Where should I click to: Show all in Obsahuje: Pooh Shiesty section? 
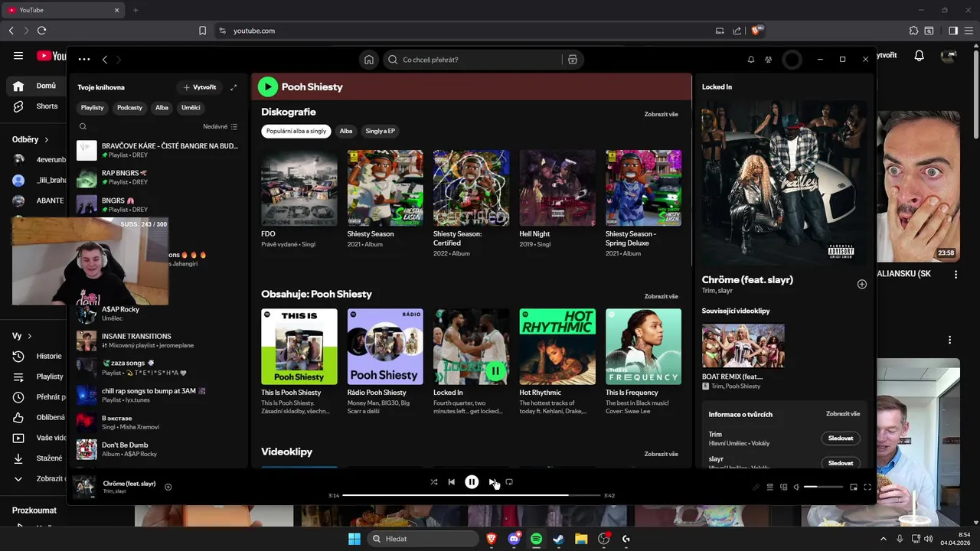(x=661, y=296)
